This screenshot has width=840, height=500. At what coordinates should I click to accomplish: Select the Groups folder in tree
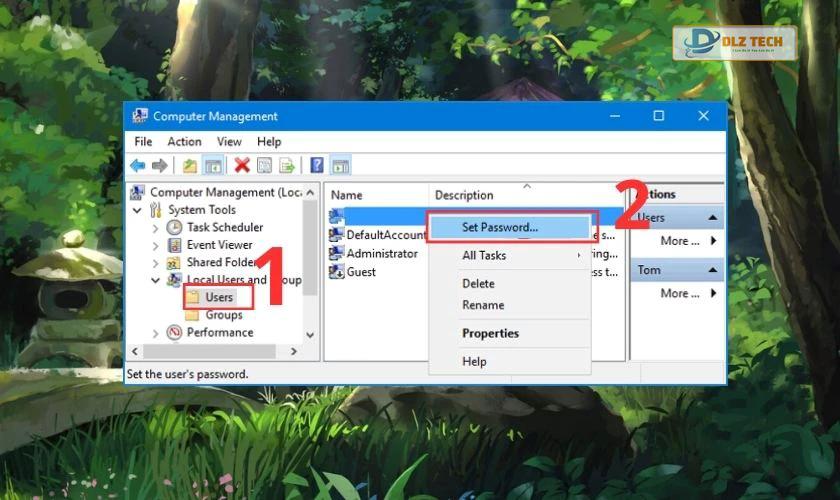click(x=224, y=315)
